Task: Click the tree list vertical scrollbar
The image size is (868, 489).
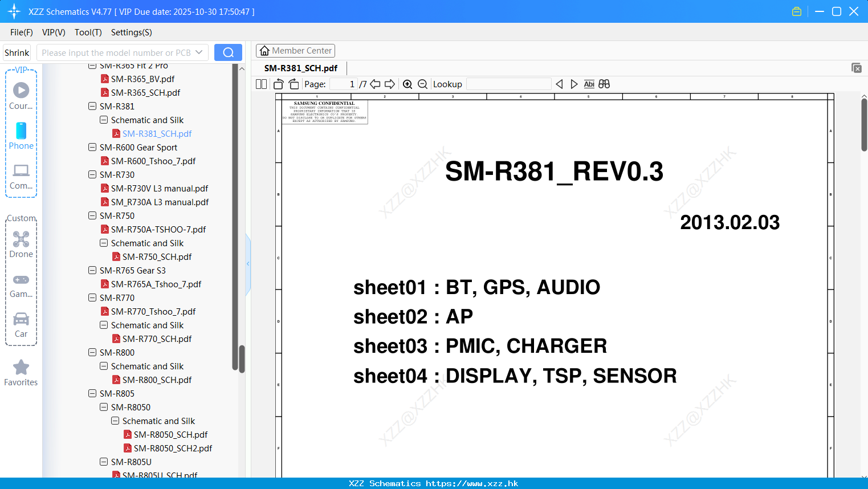Action: [242, 359]
